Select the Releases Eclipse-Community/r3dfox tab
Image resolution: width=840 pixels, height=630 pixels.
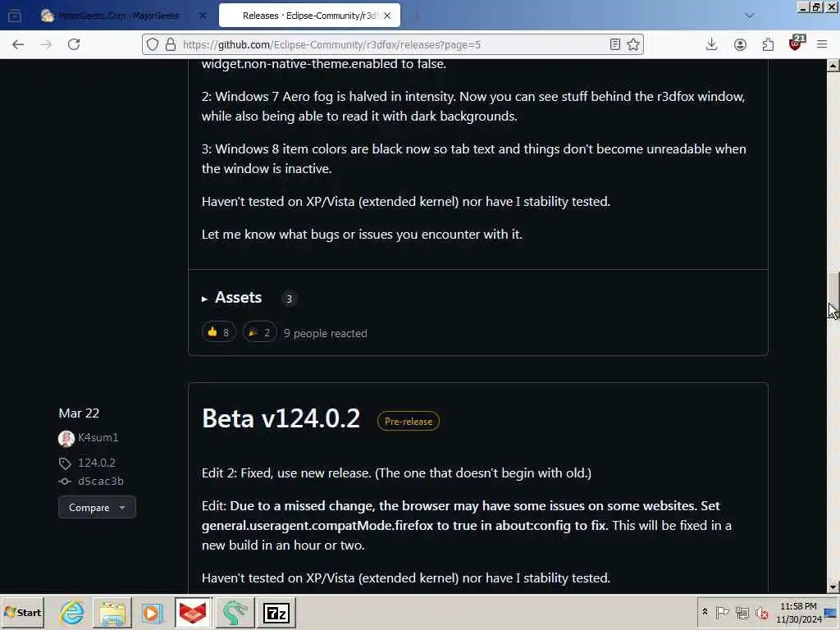311,16
